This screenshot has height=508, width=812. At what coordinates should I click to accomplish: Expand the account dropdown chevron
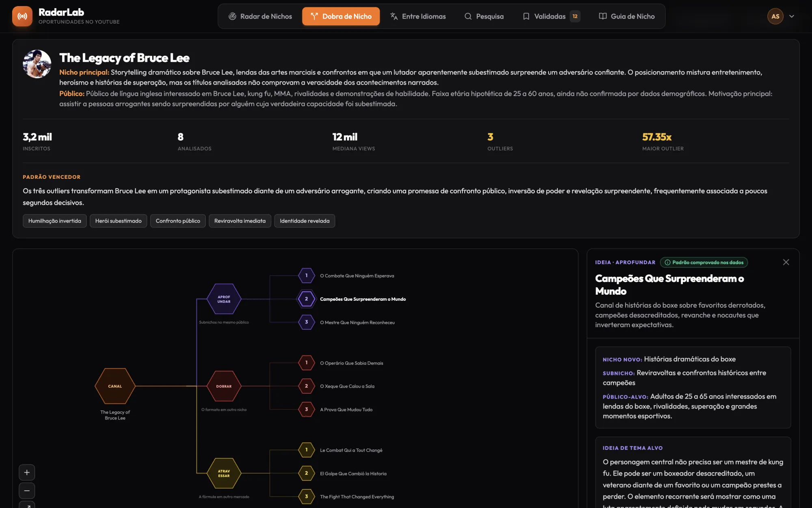pyautogui.click(x=792, y=16)
